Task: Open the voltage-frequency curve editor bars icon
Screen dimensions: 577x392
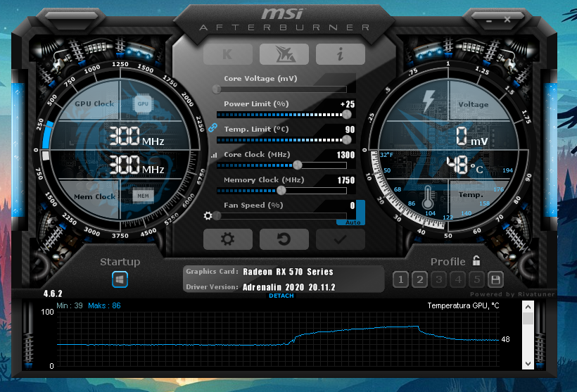Action: pos(214,156)
